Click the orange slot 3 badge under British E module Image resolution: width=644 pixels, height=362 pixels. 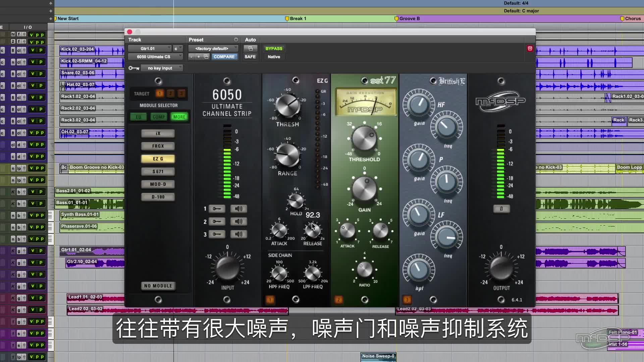(x=407, y=300)
